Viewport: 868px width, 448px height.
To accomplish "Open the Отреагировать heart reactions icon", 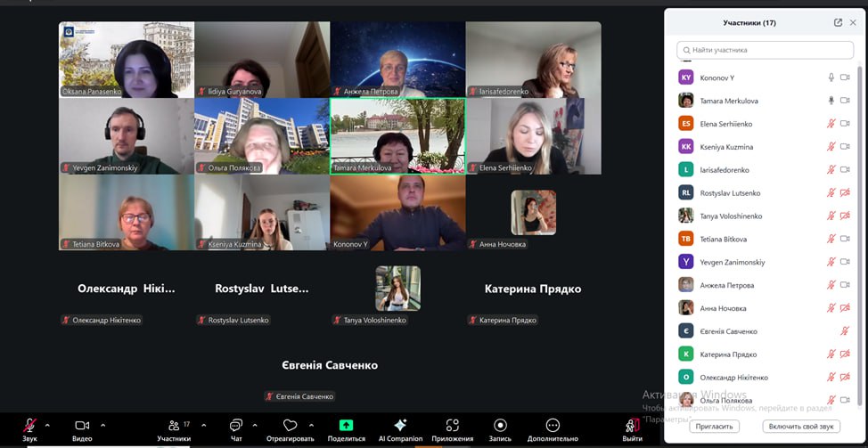I will point(290,426).
